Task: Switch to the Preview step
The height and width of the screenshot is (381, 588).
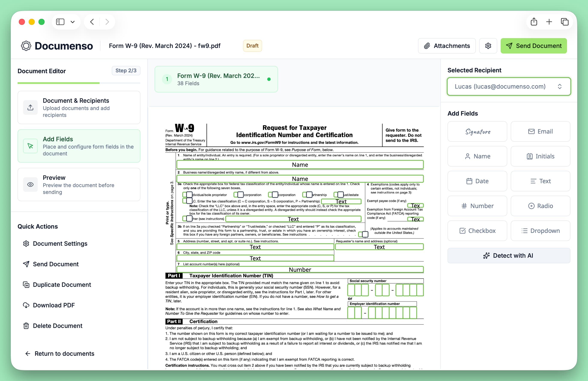Action: pyautogui.click(x=79, y=185)
